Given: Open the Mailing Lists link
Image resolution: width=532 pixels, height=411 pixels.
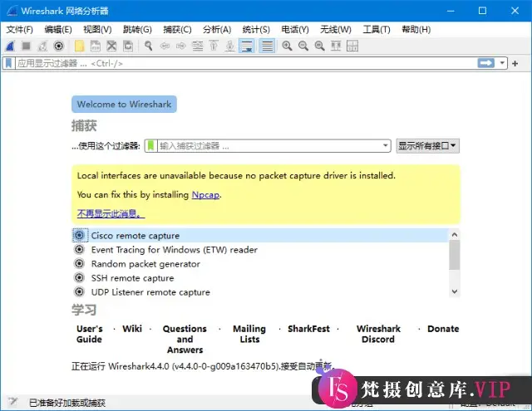Looking at the screenshot, I should coord(249,334).
